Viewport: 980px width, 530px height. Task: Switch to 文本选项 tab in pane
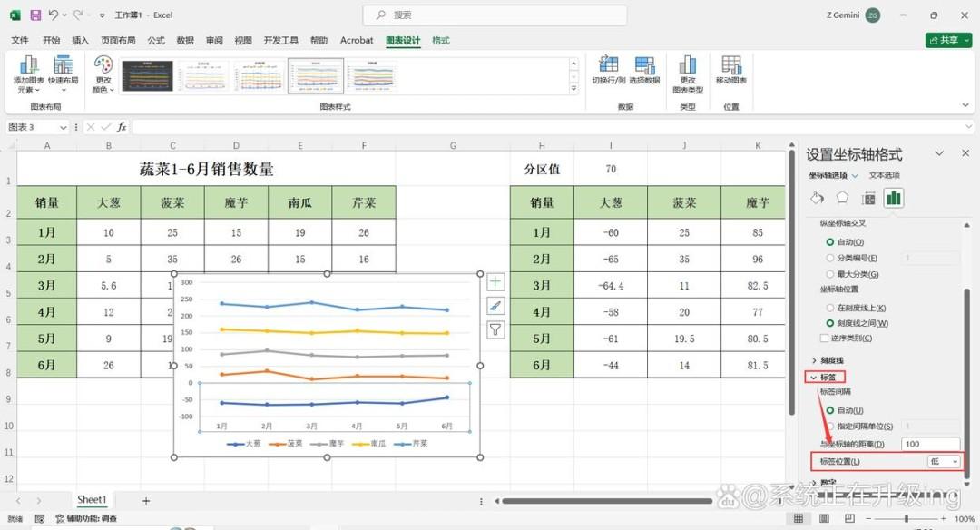click(x=885, y=176)
